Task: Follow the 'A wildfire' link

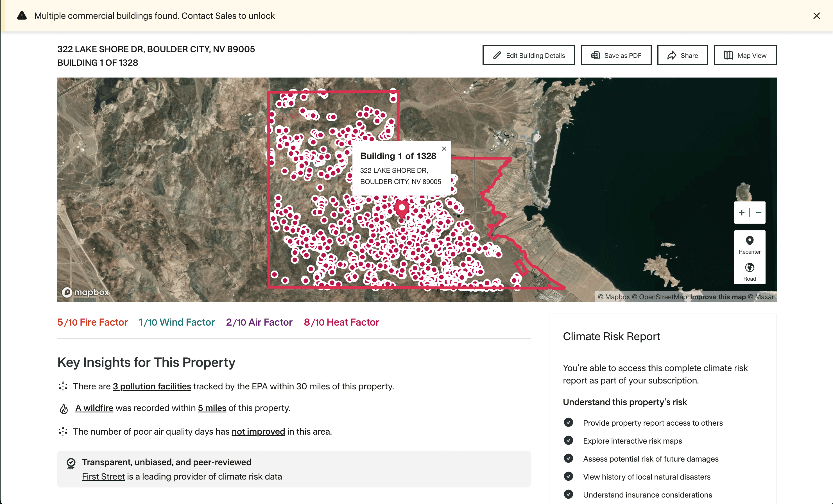Action: click(94, 408)
